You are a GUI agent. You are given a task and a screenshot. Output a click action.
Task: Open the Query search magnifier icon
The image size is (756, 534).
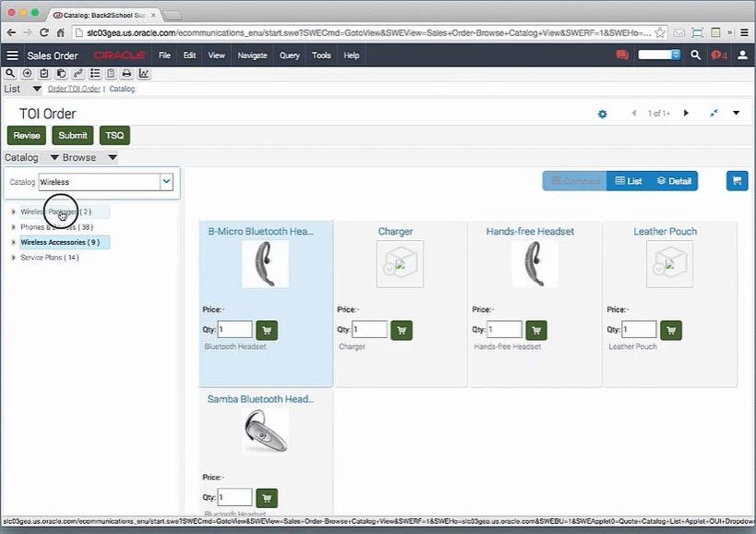[10, 72]
